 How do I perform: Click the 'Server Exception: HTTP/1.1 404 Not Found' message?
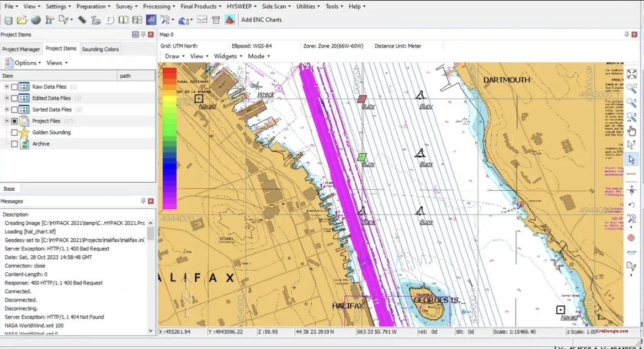coord(54,317)
